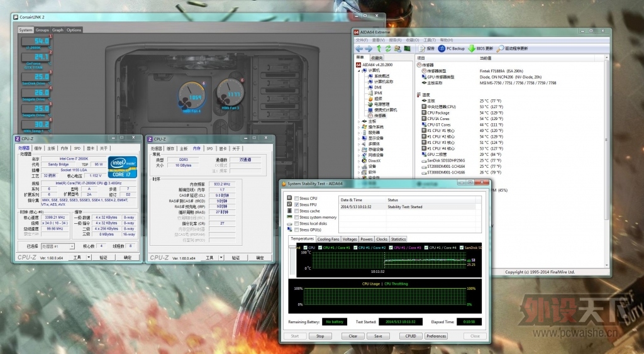Image resolution: width=644 pixels, height=354 pixels.
Task: Expand the DirectX node in AIDA64 tree
Action: (x=358, y=161)
